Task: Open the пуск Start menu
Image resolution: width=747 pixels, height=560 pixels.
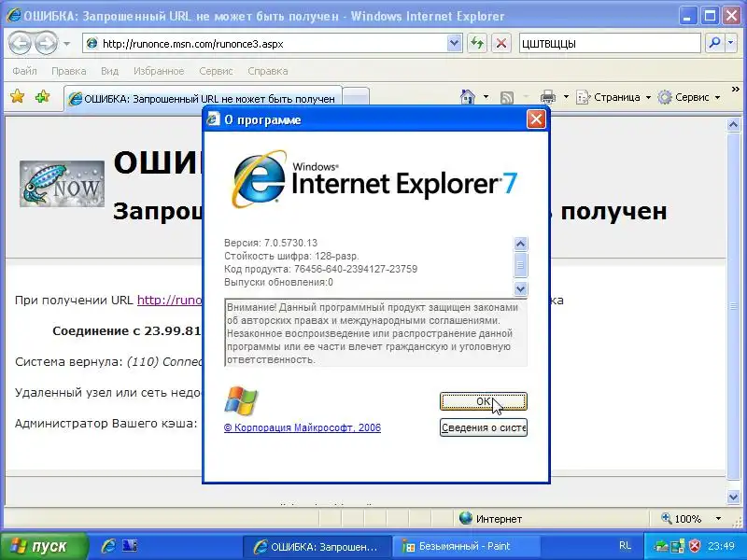Action: (x=45, y=546)
